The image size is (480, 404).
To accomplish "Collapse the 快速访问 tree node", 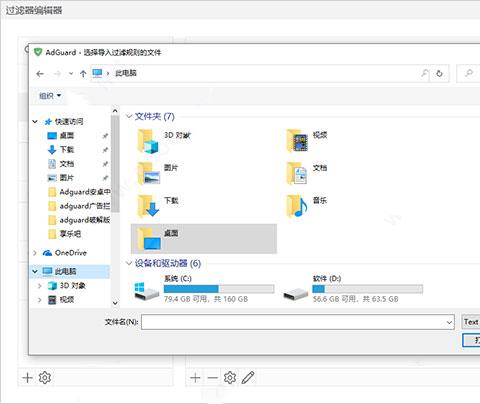I will pos(35,122).
